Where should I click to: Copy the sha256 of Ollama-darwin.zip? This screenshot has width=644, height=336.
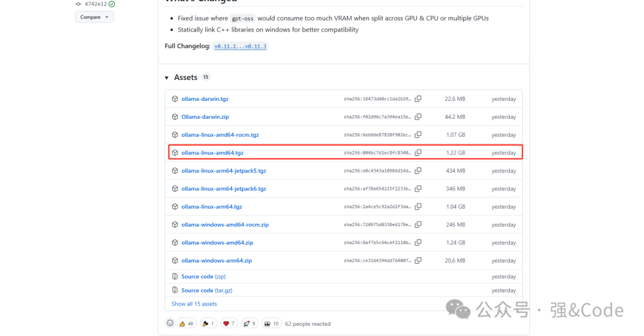coord(418,117)
